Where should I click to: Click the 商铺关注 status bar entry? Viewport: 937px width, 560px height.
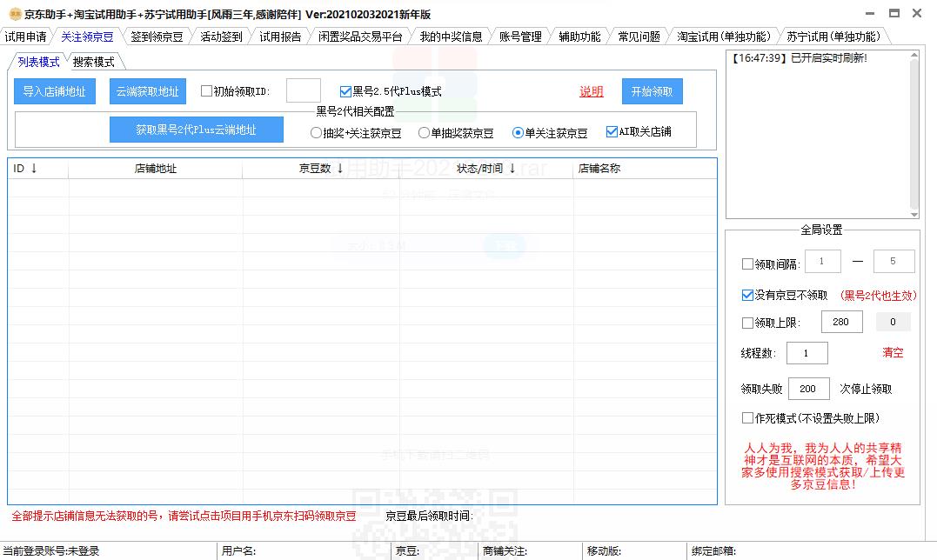point(505,551)
